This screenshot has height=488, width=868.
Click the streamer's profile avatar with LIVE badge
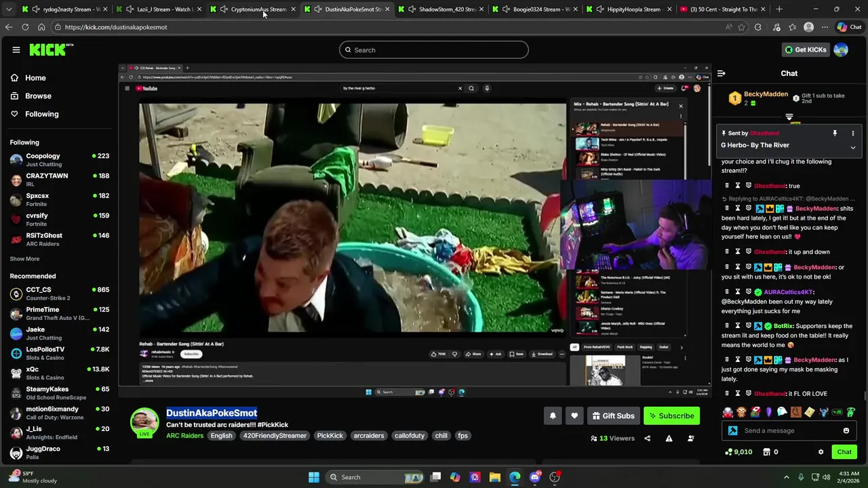coord(144,422)
